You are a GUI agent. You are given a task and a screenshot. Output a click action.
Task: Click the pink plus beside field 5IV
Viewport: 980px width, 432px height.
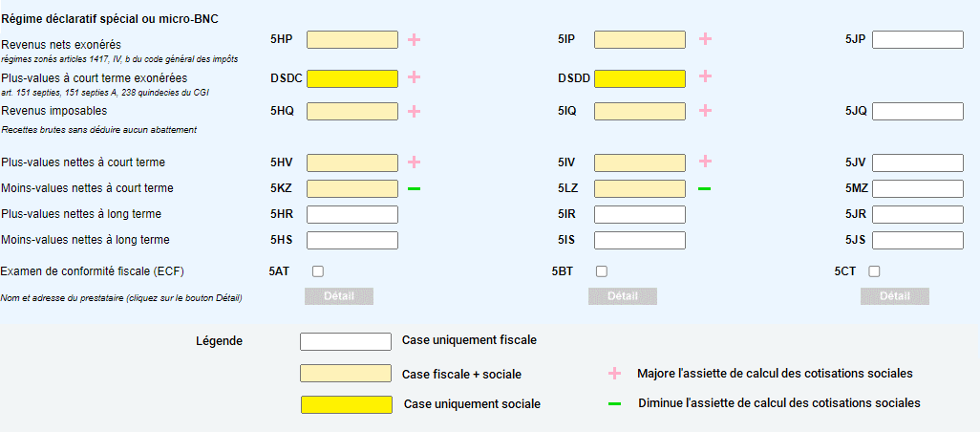click(705, 162)
